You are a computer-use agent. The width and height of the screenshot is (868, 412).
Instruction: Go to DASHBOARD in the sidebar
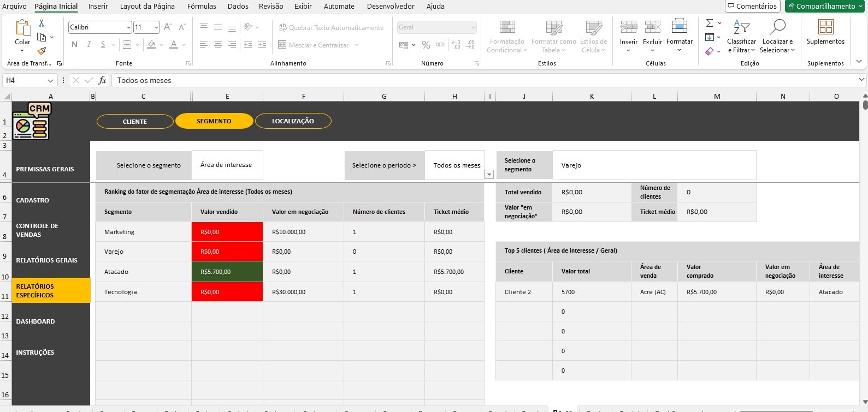point(36,321)
